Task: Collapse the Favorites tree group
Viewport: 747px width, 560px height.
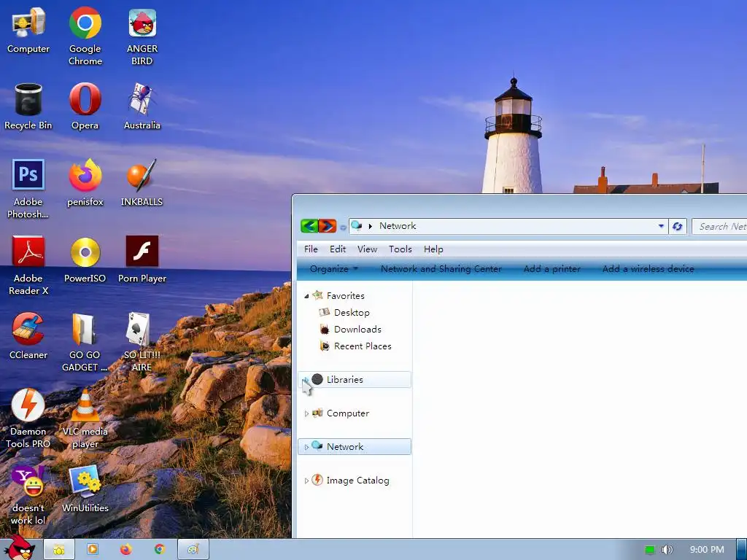Action: (306, 296)
